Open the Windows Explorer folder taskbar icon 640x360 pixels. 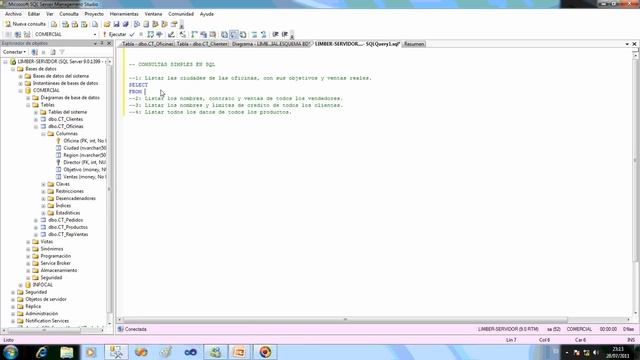(x=67, y=352)
